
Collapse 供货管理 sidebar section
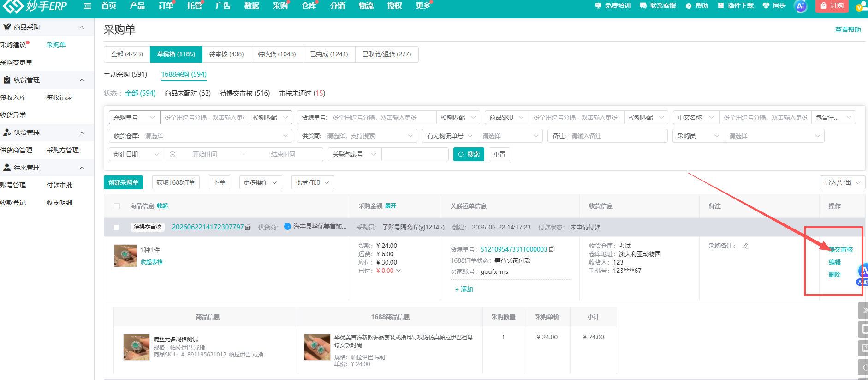[x=82, y=133]
